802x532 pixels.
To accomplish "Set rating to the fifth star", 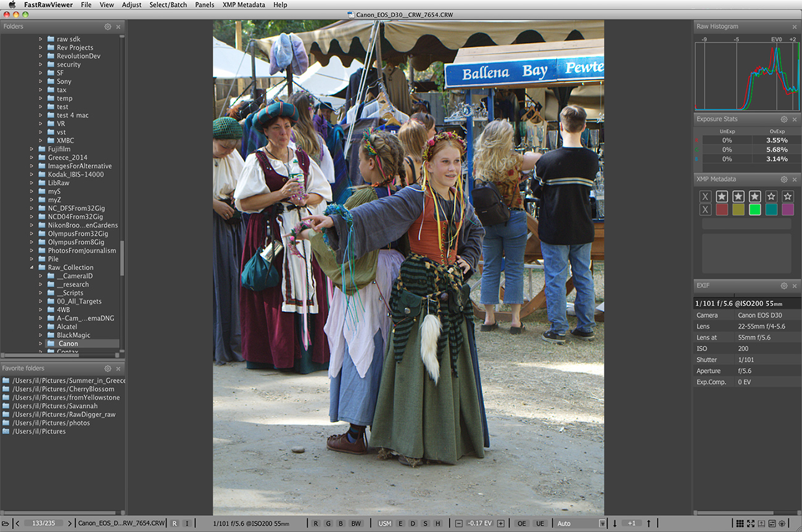I will pyautogui.click(x=787, y=197).
